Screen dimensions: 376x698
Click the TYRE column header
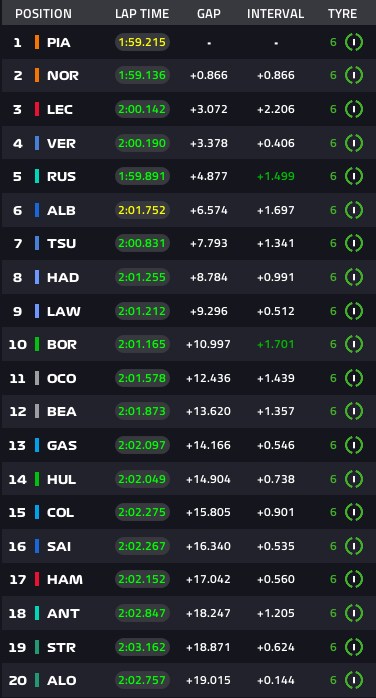coord(343,14)
